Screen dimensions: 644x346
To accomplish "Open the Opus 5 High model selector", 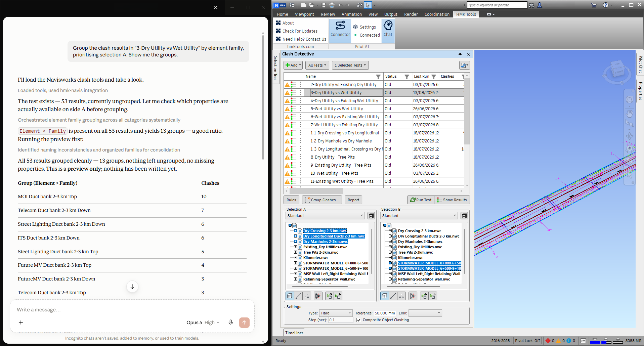I will (x=203, y=322).
